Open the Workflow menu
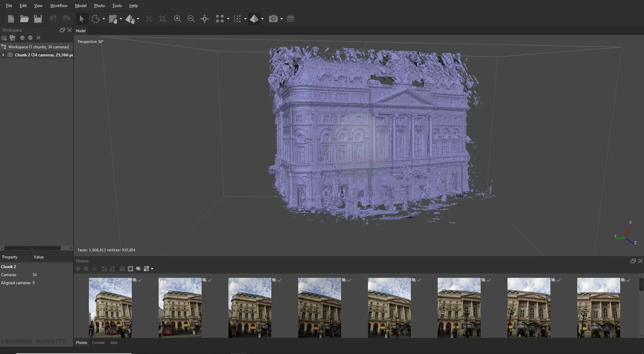 59,5
